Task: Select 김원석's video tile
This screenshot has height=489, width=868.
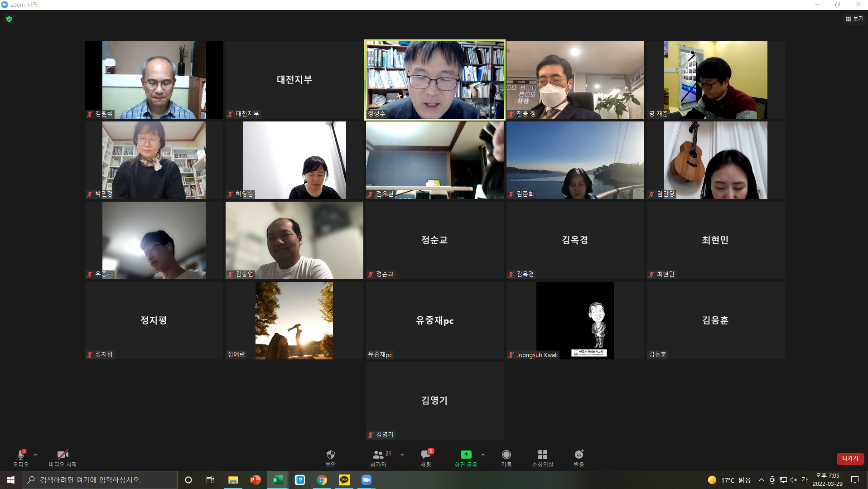Action: coord(154,80)
